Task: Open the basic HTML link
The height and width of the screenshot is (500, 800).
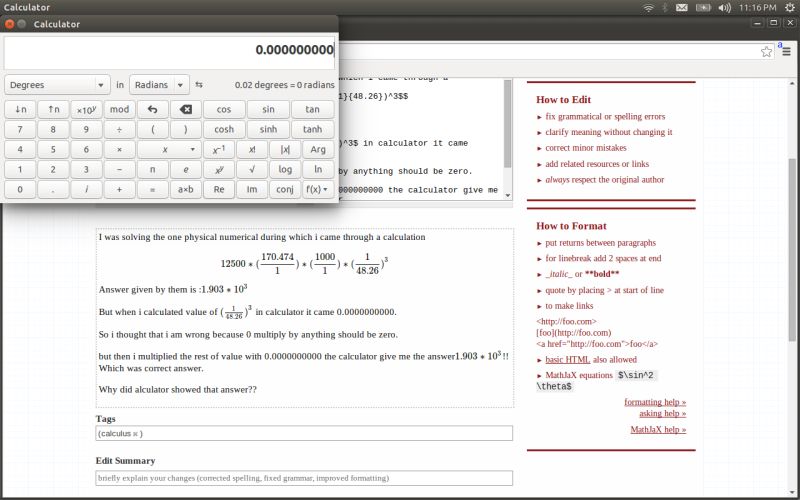Action: tap(567, 360)
